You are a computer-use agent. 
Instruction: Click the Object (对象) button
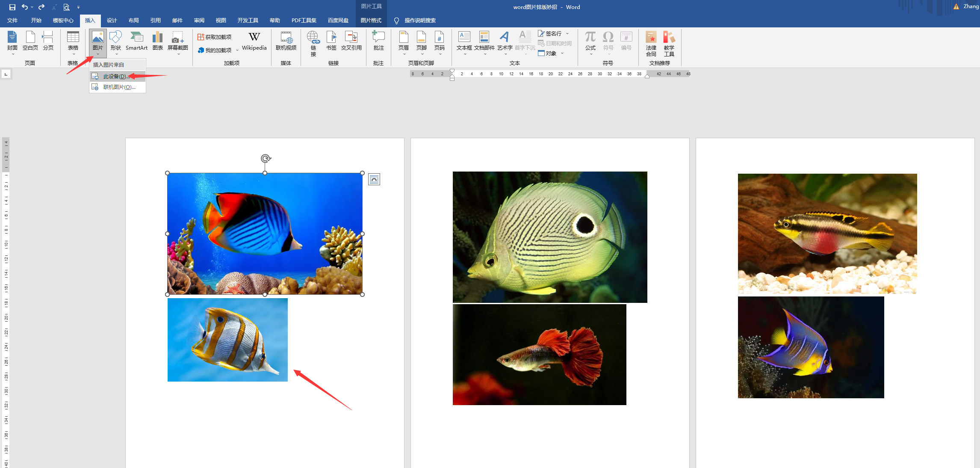pos(547,53)
